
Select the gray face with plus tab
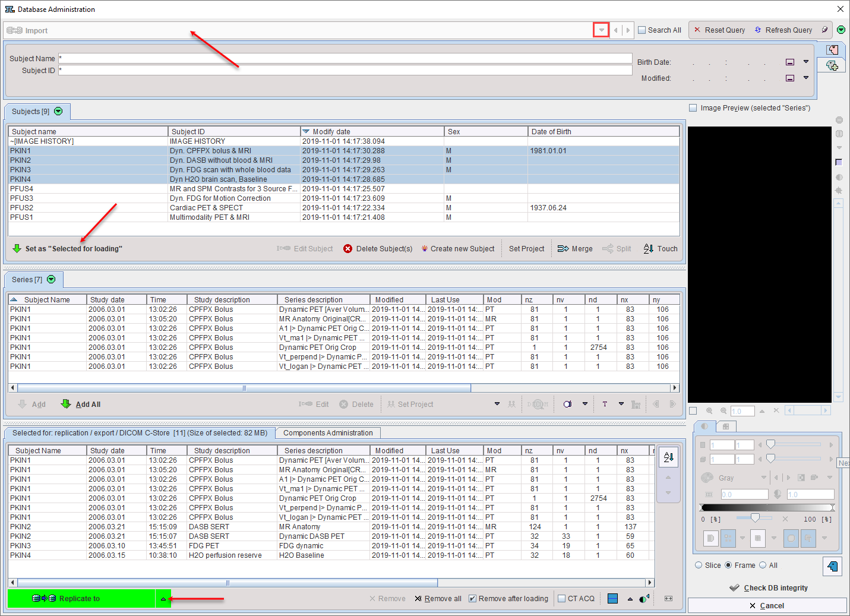coord(832,65)
